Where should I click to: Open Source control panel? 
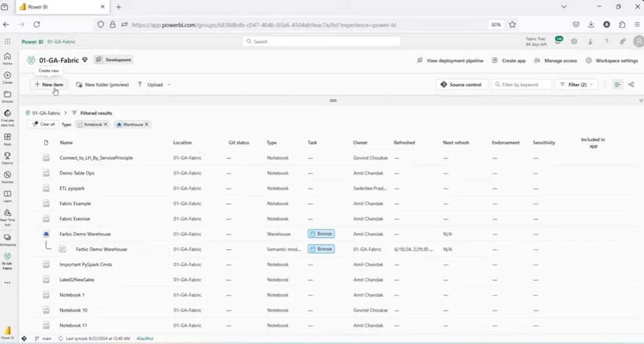(461, 85)
